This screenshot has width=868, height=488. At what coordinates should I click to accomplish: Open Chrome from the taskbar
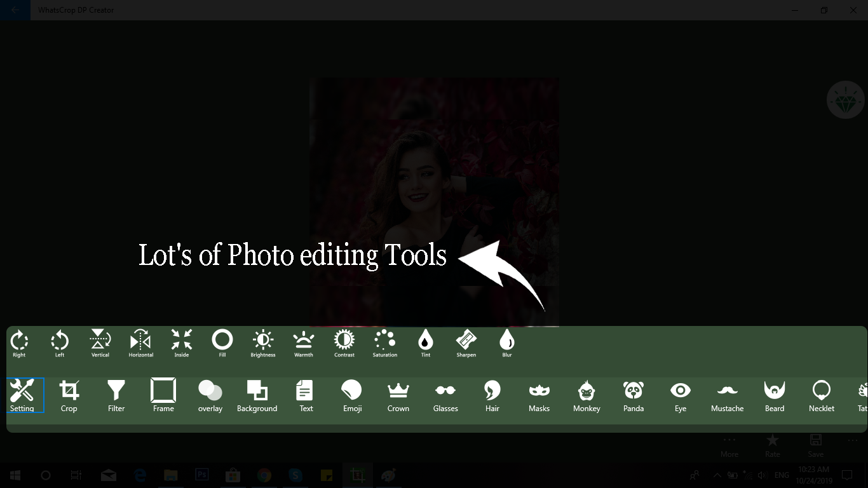coord(264,475)
